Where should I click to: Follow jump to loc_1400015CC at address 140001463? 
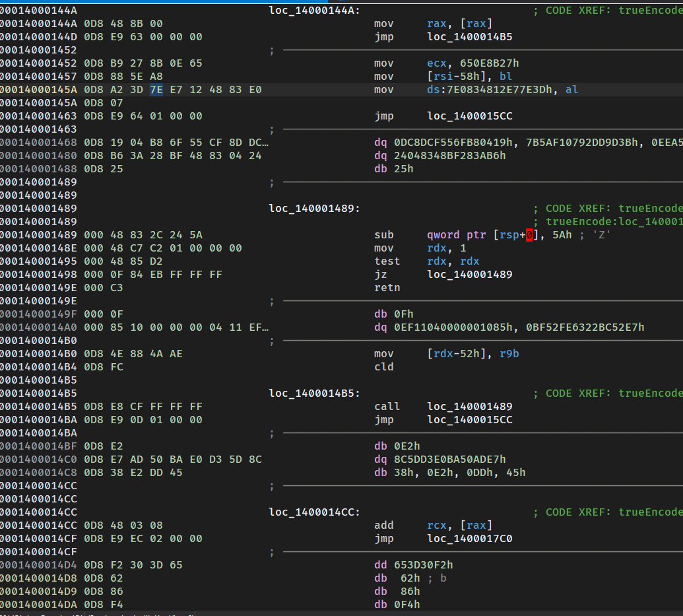pos(469,116)
